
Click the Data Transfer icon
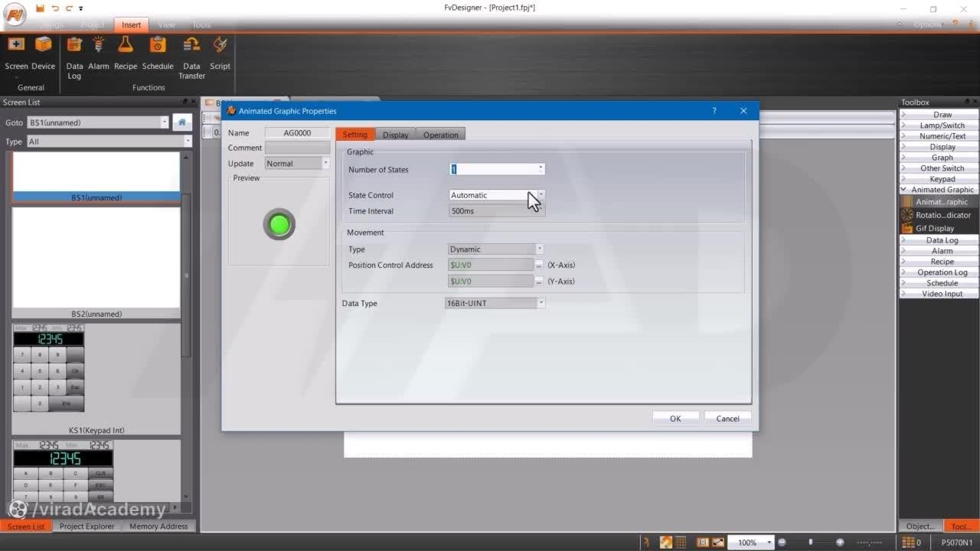(191, 46)
